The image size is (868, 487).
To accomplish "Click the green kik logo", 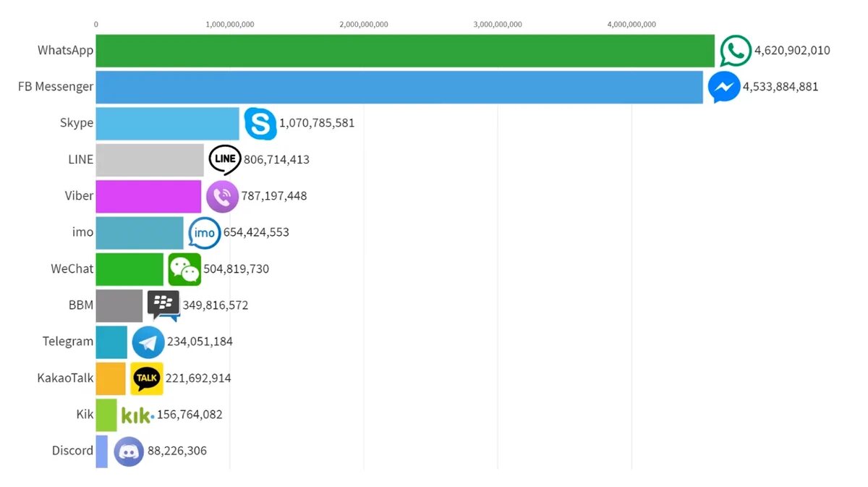I will (137, 415).
